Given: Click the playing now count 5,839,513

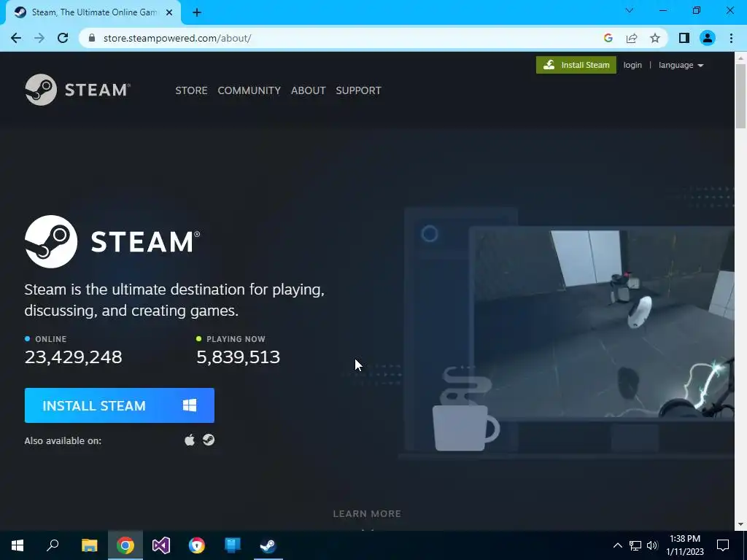Looking at the screenshot, I should pyautogui.click(x=239, y=357).
